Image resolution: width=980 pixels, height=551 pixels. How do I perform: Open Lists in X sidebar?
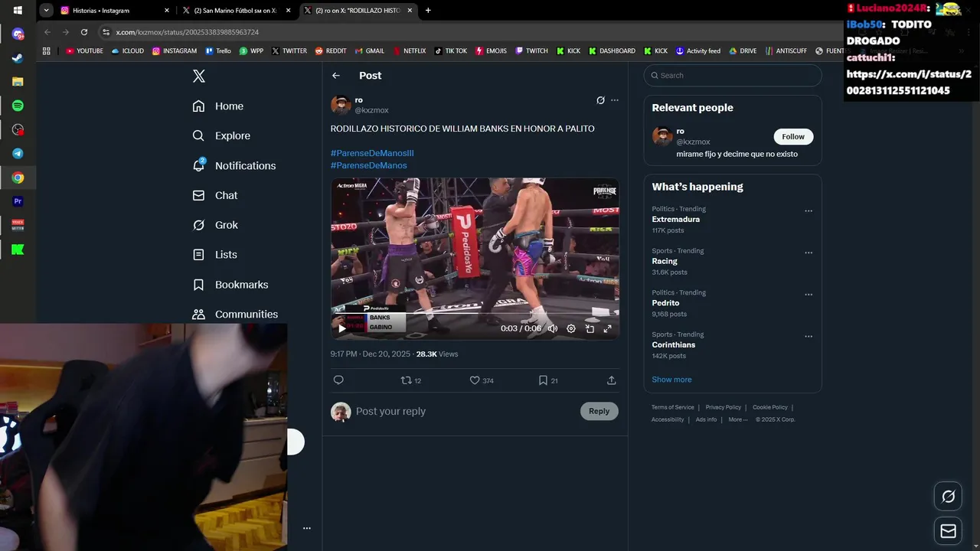pyautogui.click(x=214, y=255)
